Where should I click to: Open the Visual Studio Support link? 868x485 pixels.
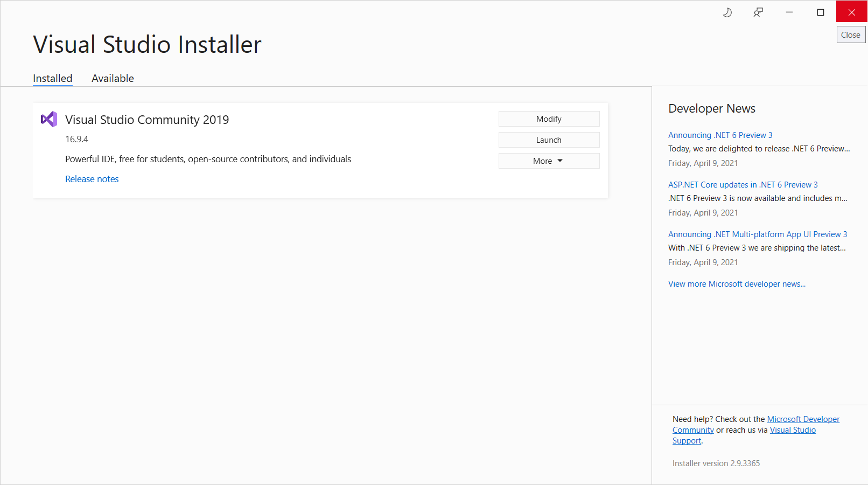tap(793, 430)
